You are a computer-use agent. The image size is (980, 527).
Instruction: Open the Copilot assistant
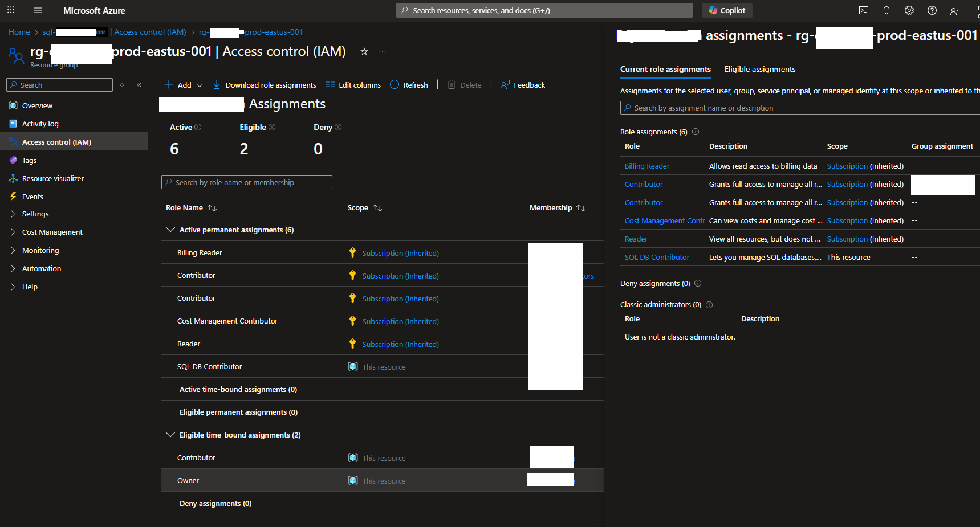coord(727,10)
